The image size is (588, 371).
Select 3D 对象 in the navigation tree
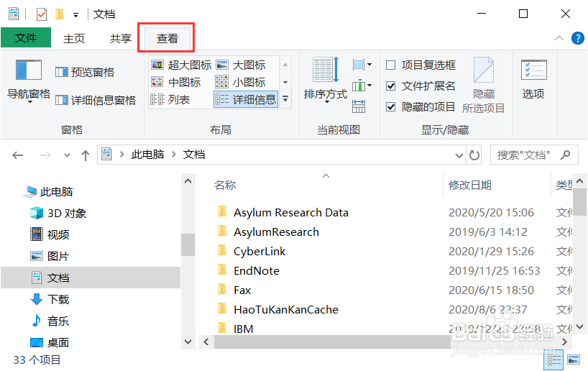(58, 213)
